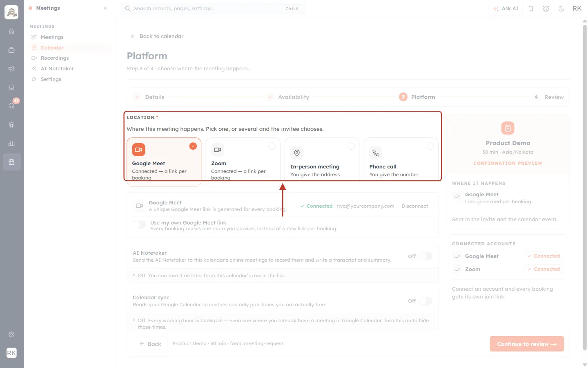Click the inbox tray icon in the left rail
This screenshot has height=368, width=588.
11,88
